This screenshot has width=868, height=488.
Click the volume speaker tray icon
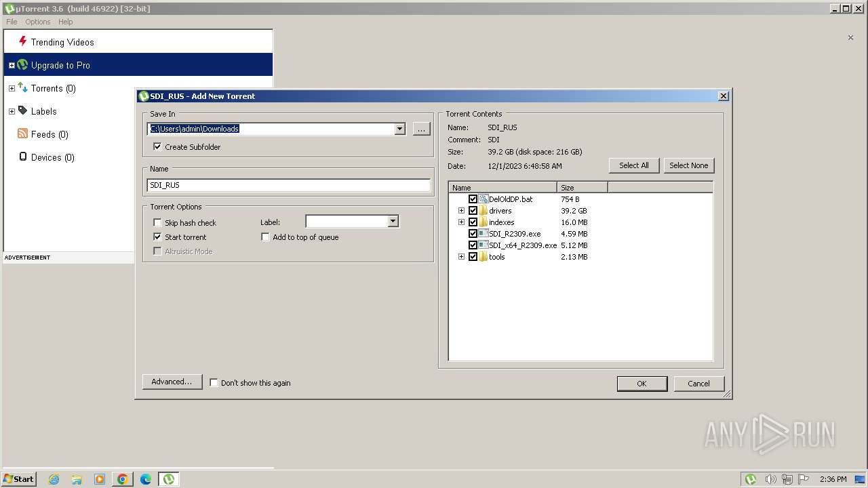[770, 479]
